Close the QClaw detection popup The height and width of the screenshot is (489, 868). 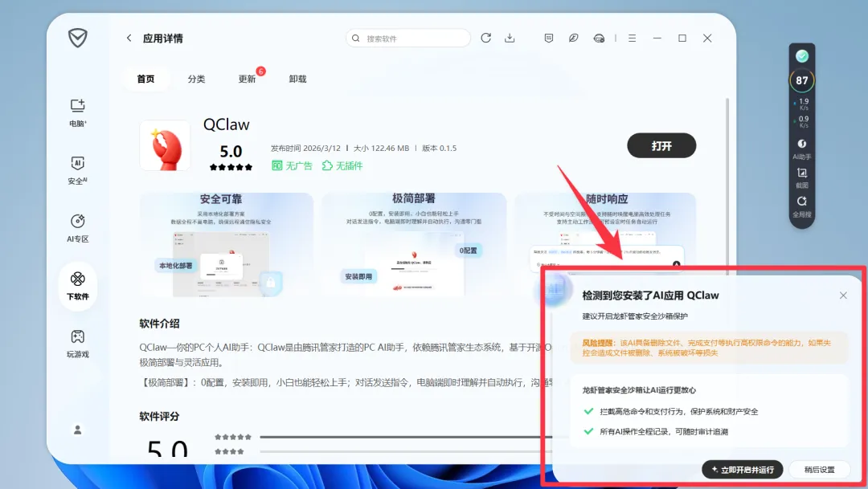point(843,295)
